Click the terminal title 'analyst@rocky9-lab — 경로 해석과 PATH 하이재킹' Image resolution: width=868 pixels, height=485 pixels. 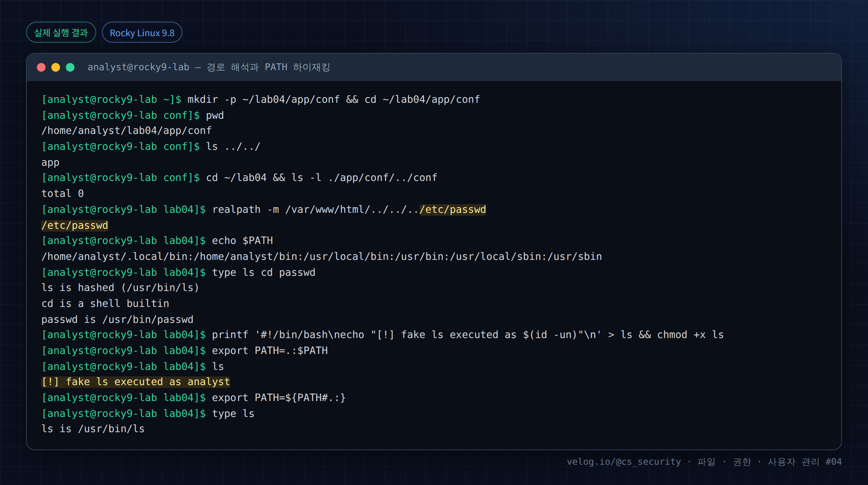tap(209, 67)
